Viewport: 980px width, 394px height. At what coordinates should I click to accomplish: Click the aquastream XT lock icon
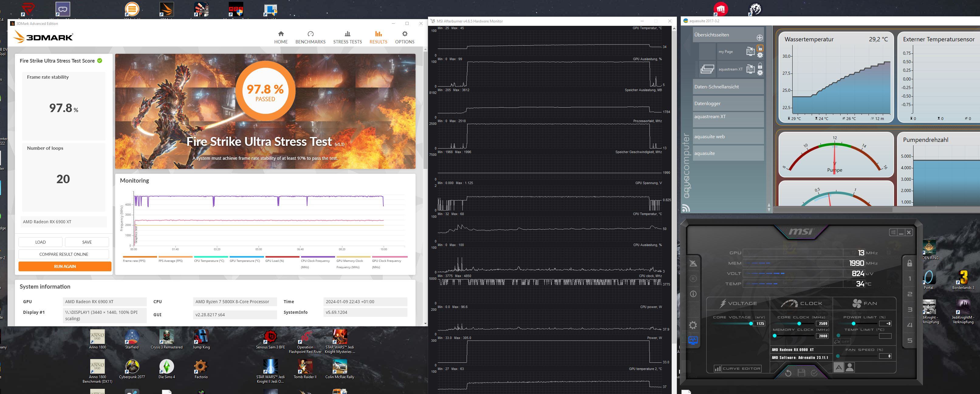pos(760,66)
